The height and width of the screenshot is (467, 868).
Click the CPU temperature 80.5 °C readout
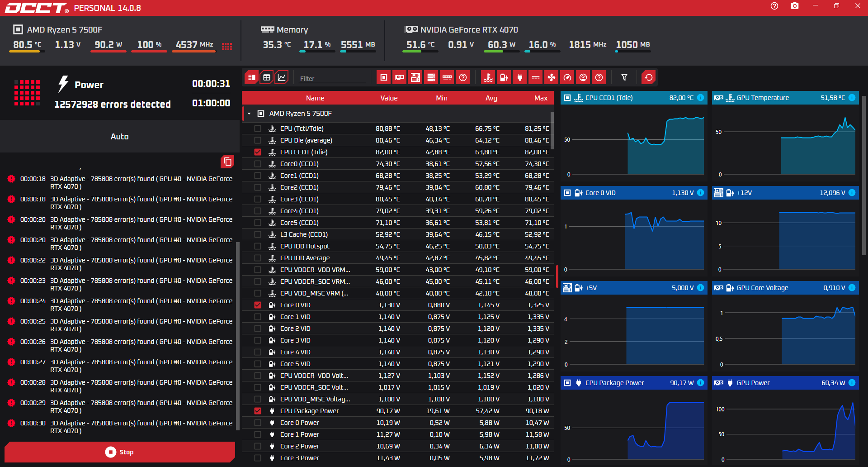click(x=27, y=45)
